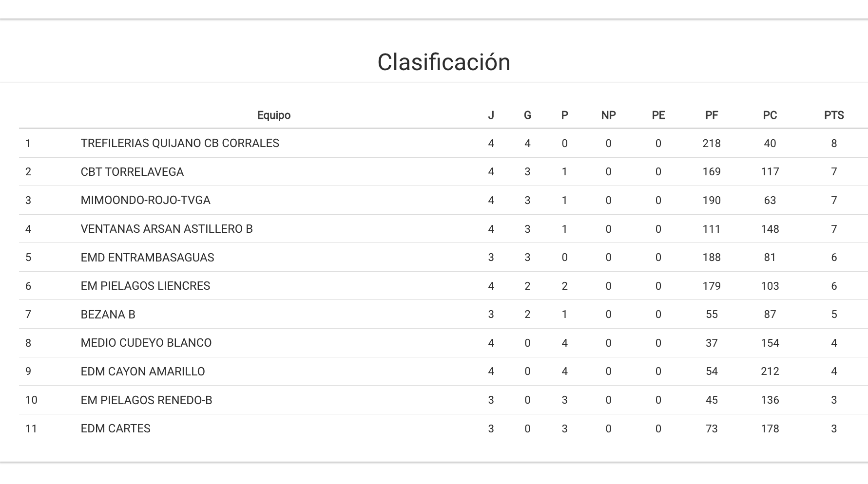The image size is (868, 484).
Task: Click the Equipo column header
Action: tap(273, 115)
